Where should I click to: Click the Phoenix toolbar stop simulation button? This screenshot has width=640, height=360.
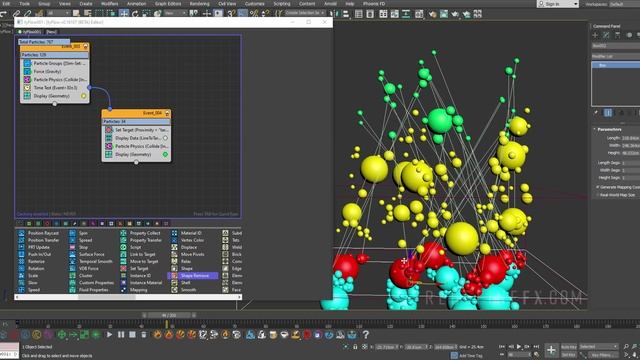coord(132,335)
